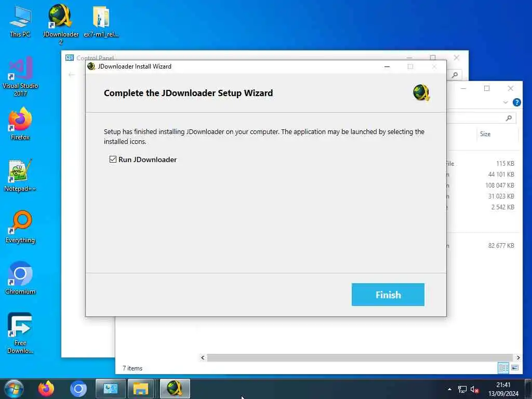Click the Control Panel search icon
Viewport: 532px width, 399px height.
coord(455,75)
